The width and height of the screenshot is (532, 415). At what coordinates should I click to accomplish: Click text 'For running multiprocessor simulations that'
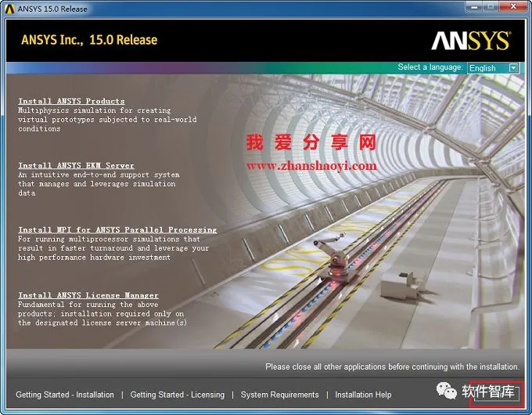pyautogui.click(x=109, y=239)
